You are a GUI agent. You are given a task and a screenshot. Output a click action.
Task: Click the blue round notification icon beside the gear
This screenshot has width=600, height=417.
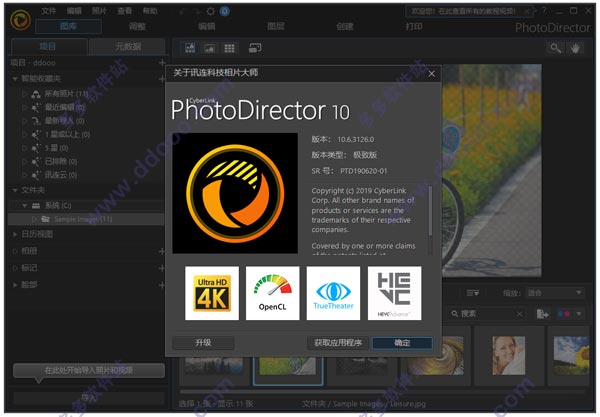coord(225,11)
